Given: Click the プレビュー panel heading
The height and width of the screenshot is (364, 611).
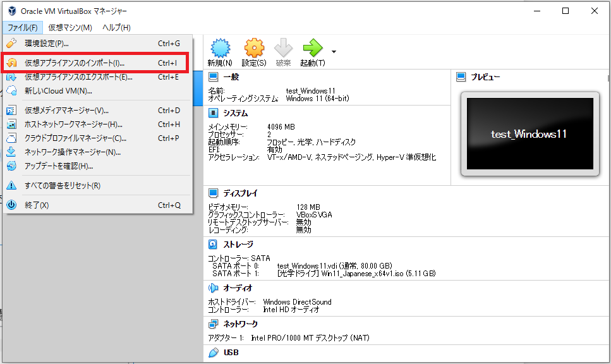Looking at the screenshot, I should coord(485,77).
